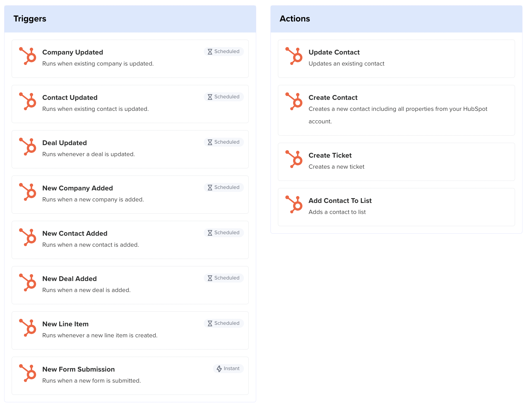Click the hourglass icon in the Deal Updated badge

(210, 142)
